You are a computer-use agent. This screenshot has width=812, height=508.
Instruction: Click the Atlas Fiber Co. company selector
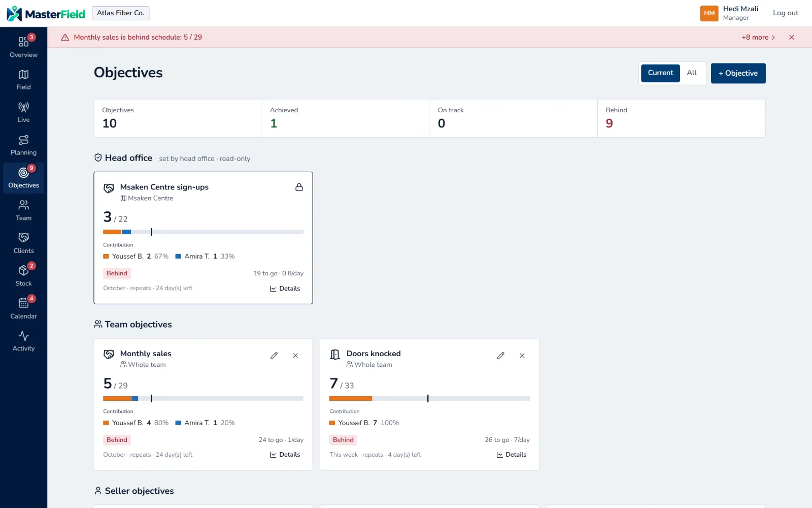click(x=120, y=13)
